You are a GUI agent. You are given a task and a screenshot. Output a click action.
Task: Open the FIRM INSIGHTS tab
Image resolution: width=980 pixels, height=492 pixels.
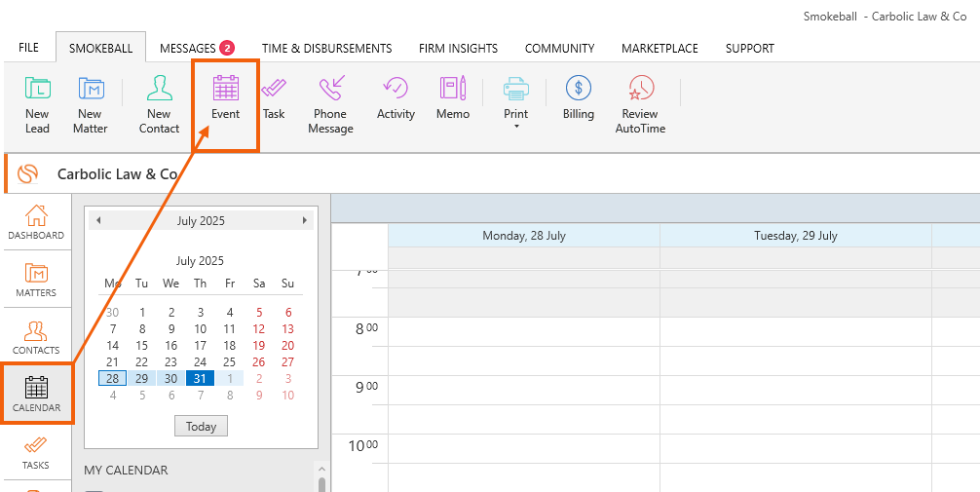[x=458, y=48]
